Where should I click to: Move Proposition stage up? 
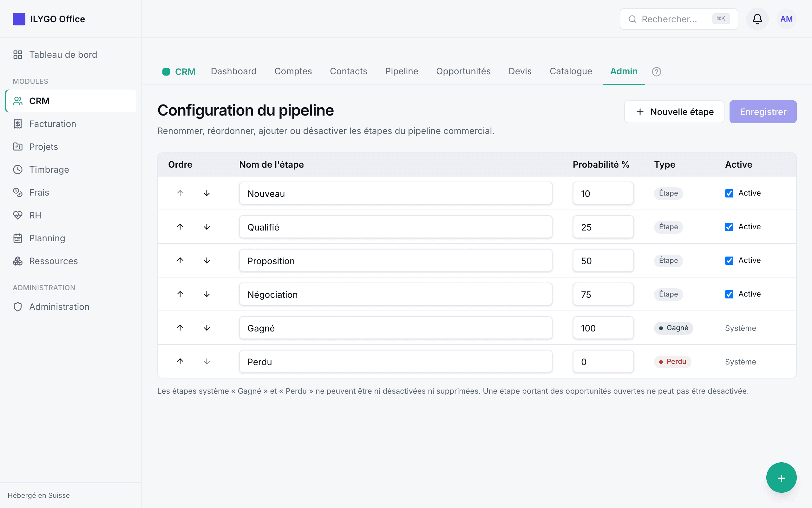(180, 260)
